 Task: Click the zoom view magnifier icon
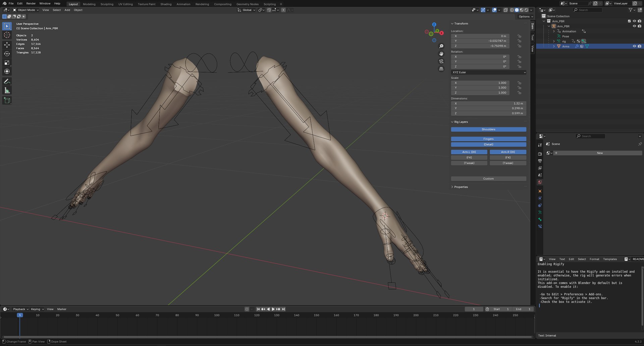[441, 46]
